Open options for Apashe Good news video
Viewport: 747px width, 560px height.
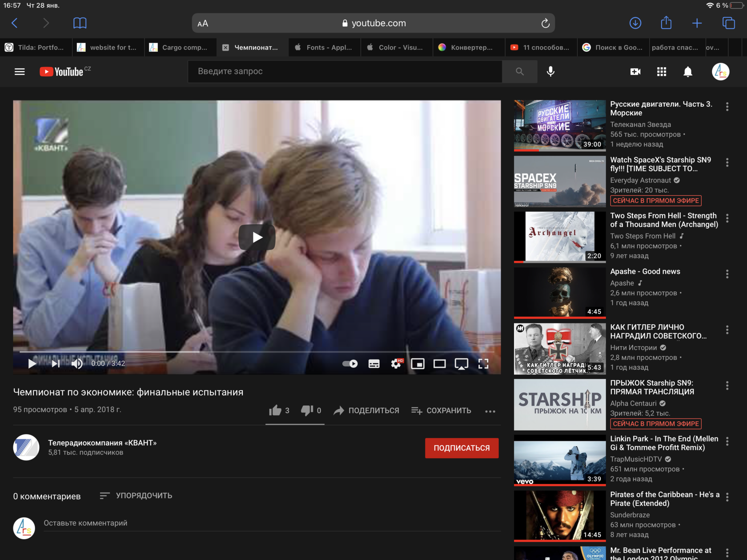[x=727, y=274]
